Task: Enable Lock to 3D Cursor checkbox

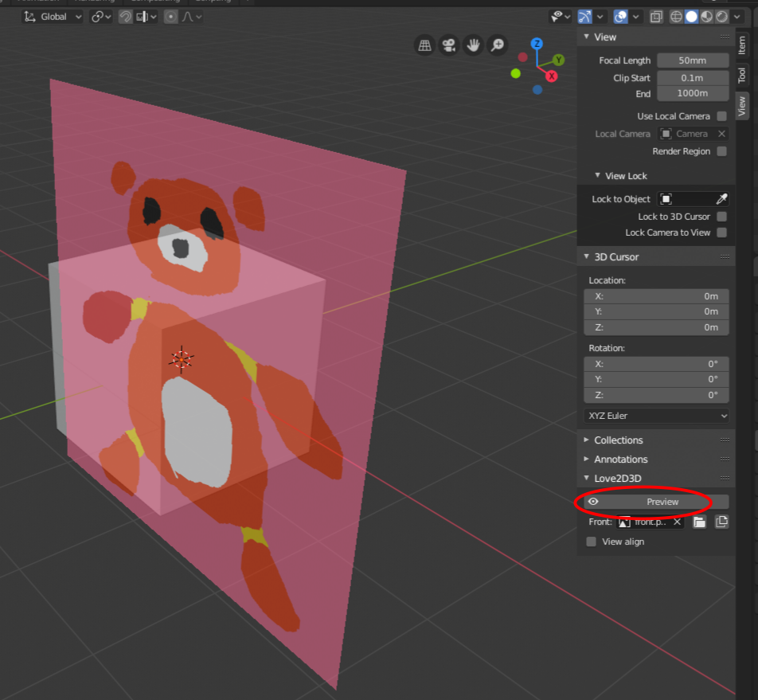Action: 721,217
